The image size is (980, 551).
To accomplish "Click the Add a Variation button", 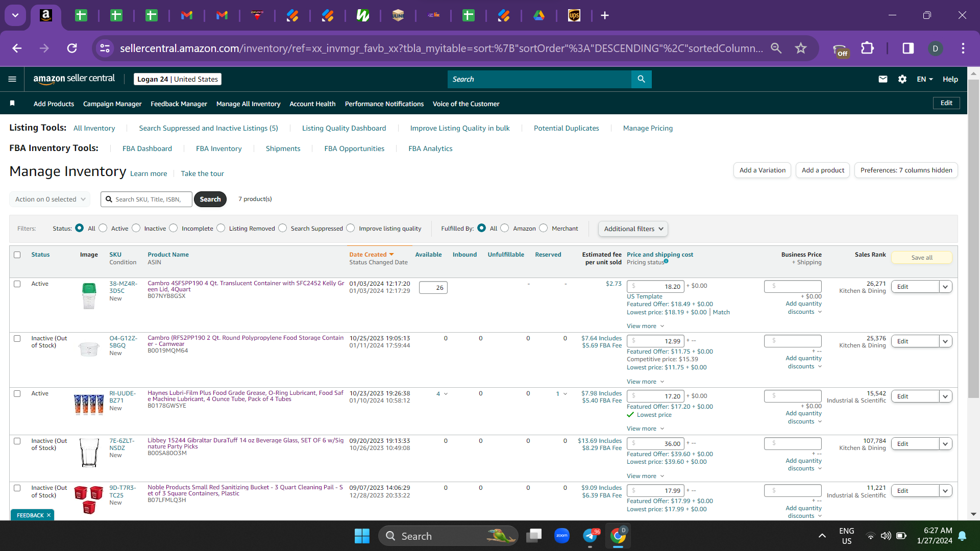I will click(x=762, y=170).
